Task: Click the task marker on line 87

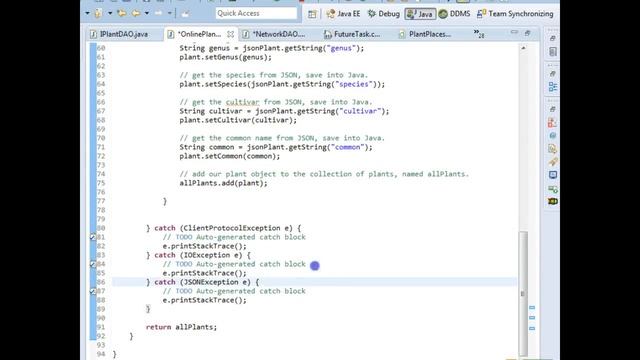Action: pyautogui.click(x=93, y=291)
